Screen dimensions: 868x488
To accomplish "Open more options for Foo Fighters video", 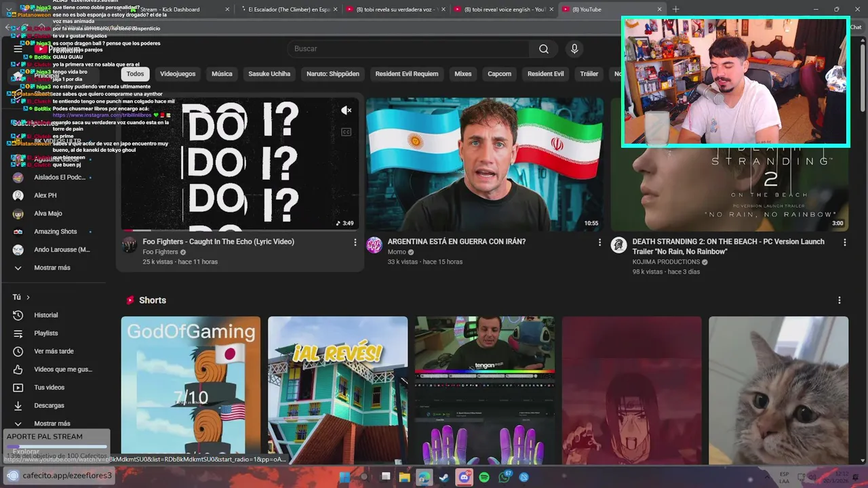I will point(355,242).
